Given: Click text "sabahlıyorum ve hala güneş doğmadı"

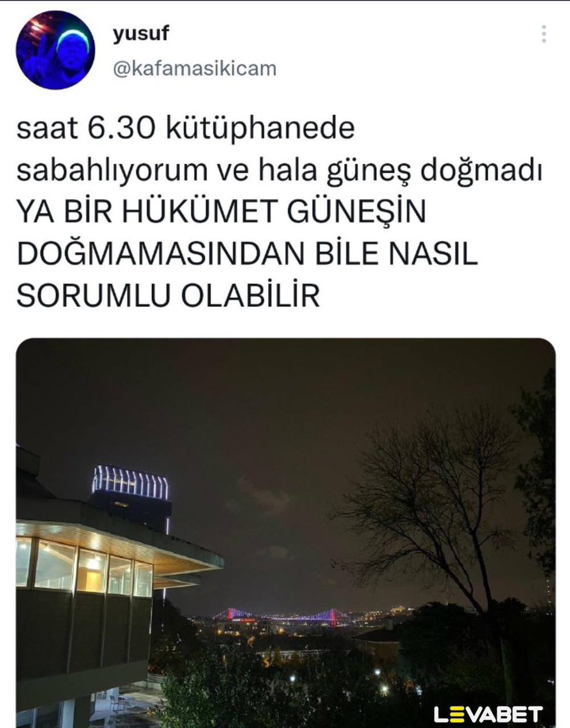Looking at the screenshot, I should 280,171.
